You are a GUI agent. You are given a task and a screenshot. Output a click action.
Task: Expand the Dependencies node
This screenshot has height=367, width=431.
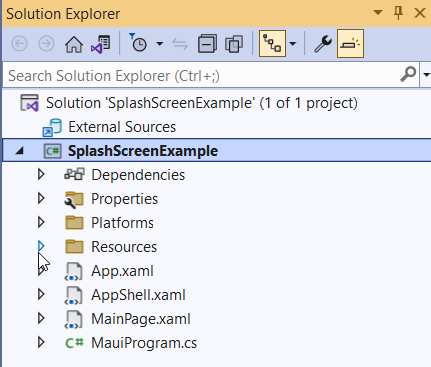coord(41,174)
